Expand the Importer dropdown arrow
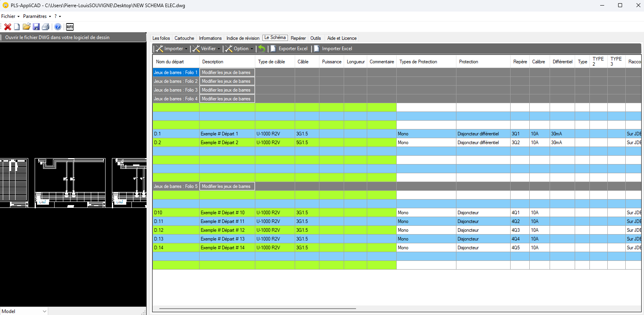The image size is (644, 315). point(186,49)
